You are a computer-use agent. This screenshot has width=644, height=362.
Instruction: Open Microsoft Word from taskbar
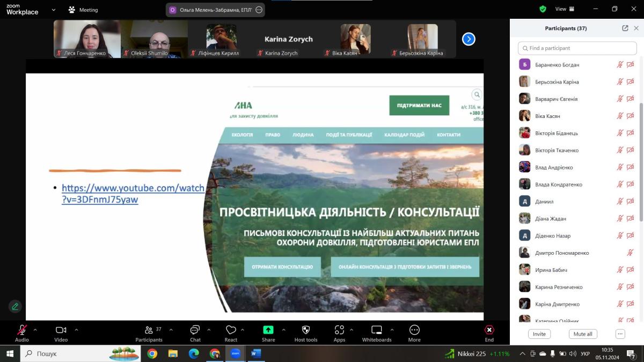coord(255,354)
